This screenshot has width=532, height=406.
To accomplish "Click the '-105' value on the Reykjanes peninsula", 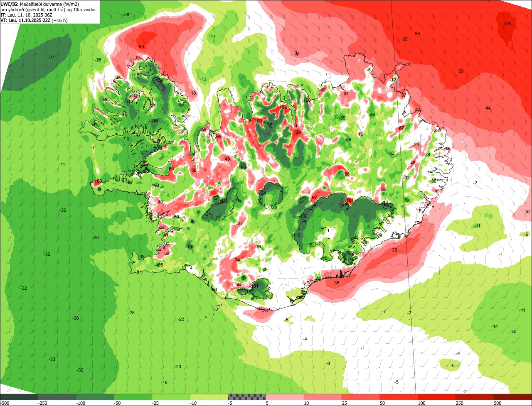I will pos(158,264).
